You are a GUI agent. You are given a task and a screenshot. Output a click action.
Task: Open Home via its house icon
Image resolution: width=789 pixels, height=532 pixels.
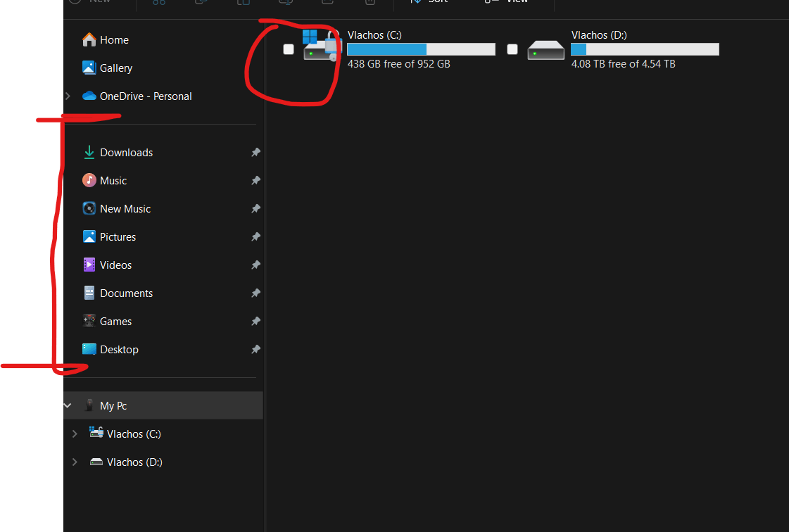[x=89, y=40]
